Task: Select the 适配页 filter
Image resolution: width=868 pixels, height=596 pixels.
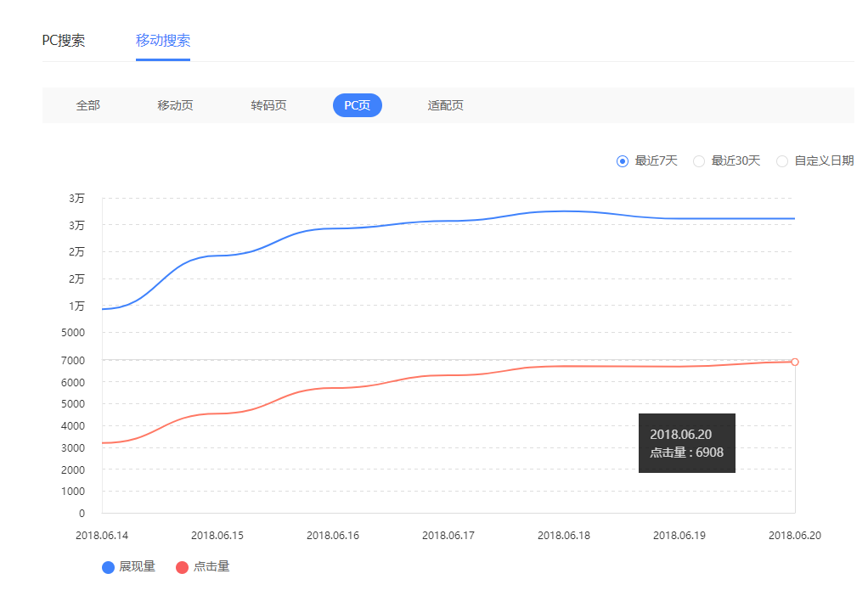Action: pos(445,105)
